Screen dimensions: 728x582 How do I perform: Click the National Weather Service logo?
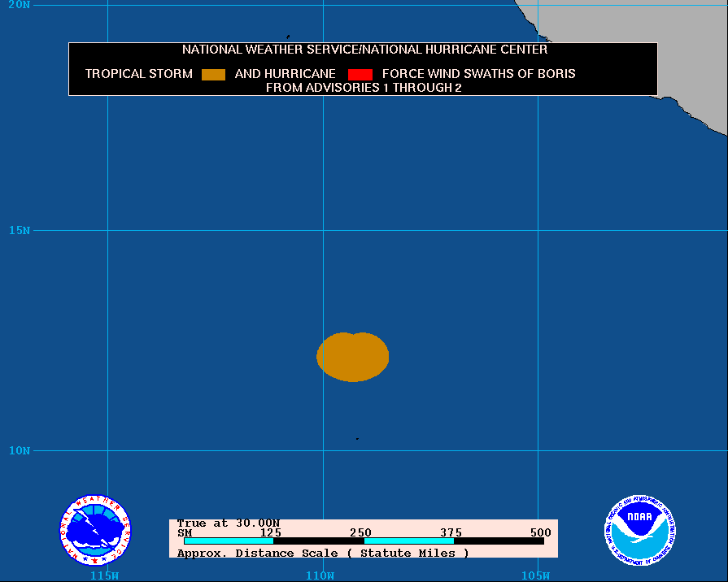[x=96, y=530]
